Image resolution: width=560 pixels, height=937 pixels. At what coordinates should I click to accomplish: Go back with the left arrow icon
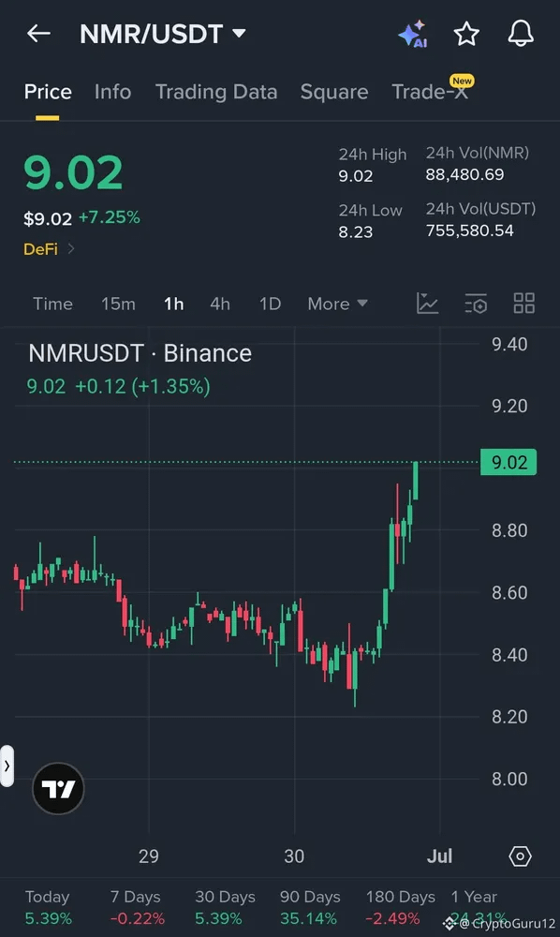click(x=38, y=34)
